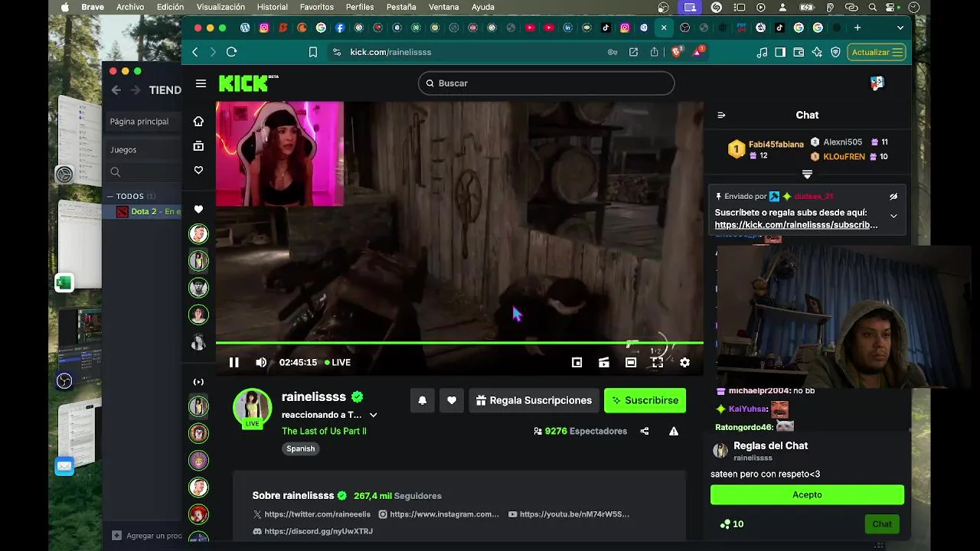980x551 pixels.
Task: Select Dota 2 in Steam window list
Action: point(144,211)
